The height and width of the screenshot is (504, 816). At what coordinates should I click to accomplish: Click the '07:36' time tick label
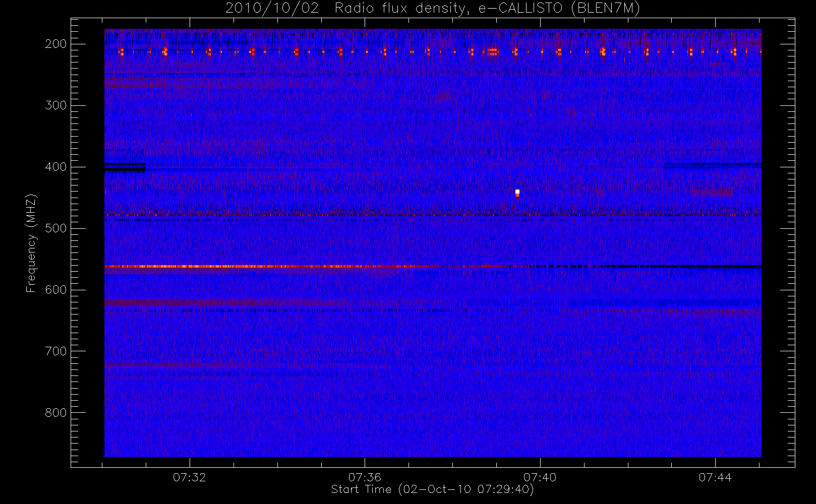point(365,477)
